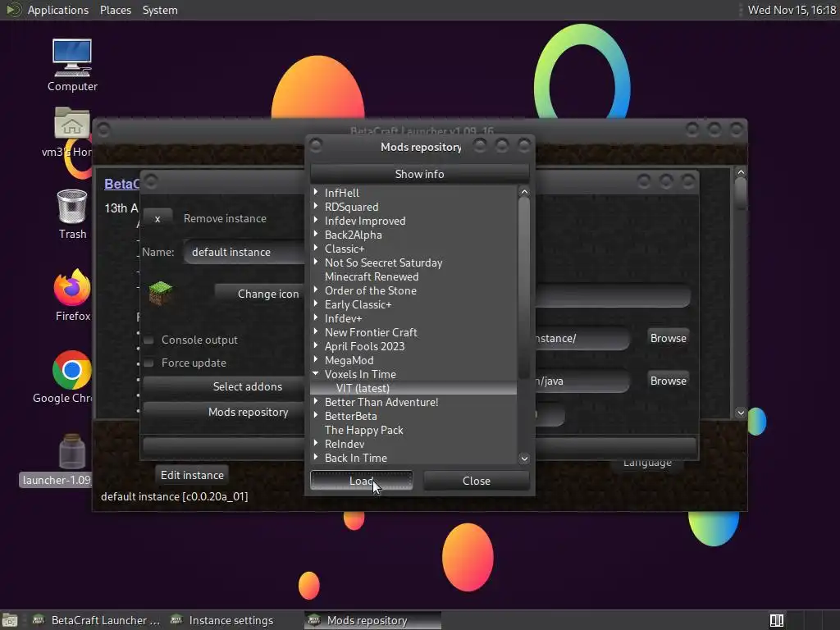Screen dimensions: 840x630
Task: Open the vm3's Home folder icon
Action: 72,132
